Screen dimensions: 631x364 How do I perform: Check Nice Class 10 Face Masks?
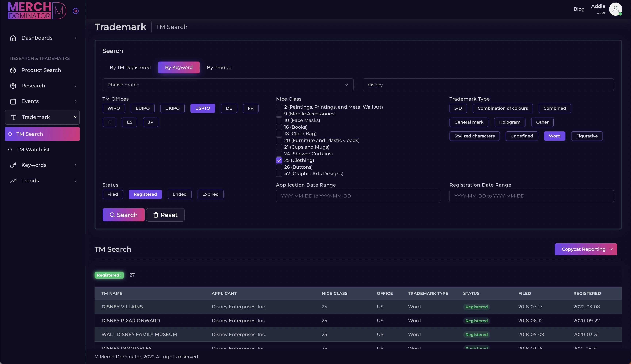(x=279, y=120)
